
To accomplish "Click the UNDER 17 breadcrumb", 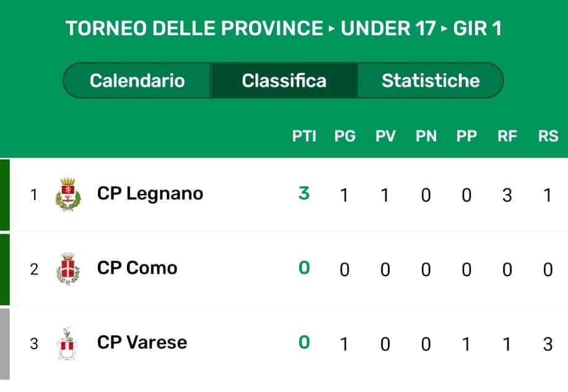I will (388, 28).
